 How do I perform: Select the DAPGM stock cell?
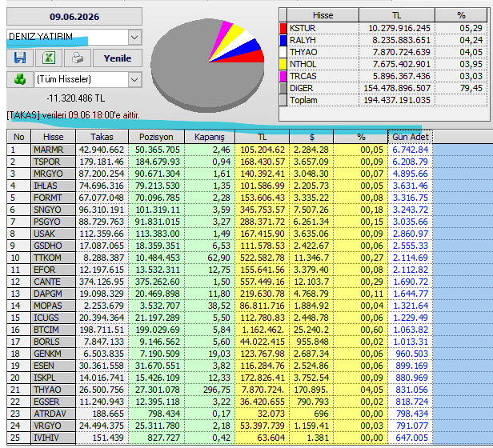point(54,294)
